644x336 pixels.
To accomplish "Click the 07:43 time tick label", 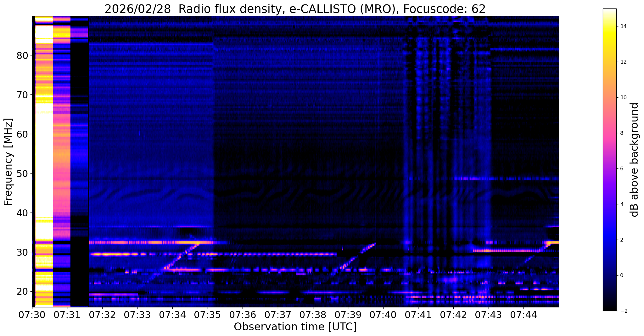I will [x=489, y=315].
